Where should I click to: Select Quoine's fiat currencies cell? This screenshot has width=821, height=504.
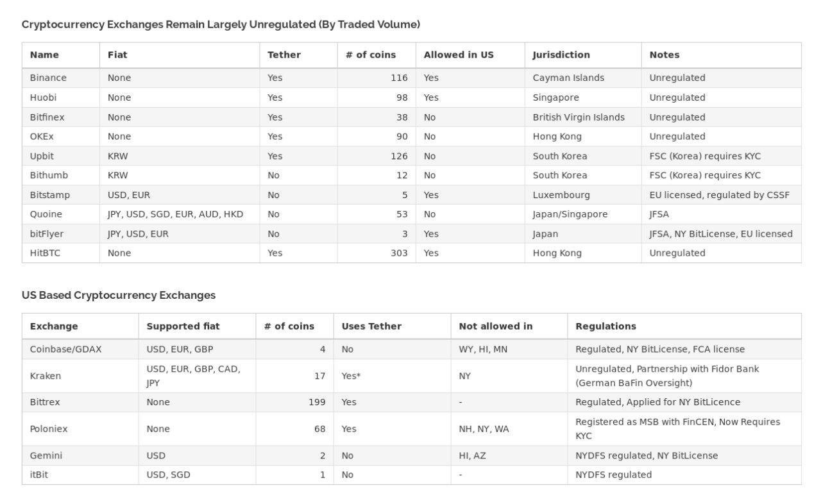pos(175,214)
